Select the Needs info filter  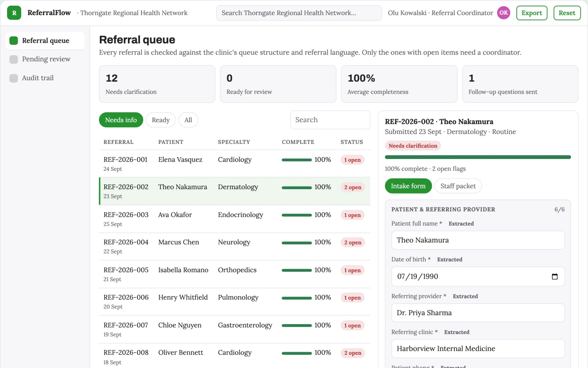[121, 120]
